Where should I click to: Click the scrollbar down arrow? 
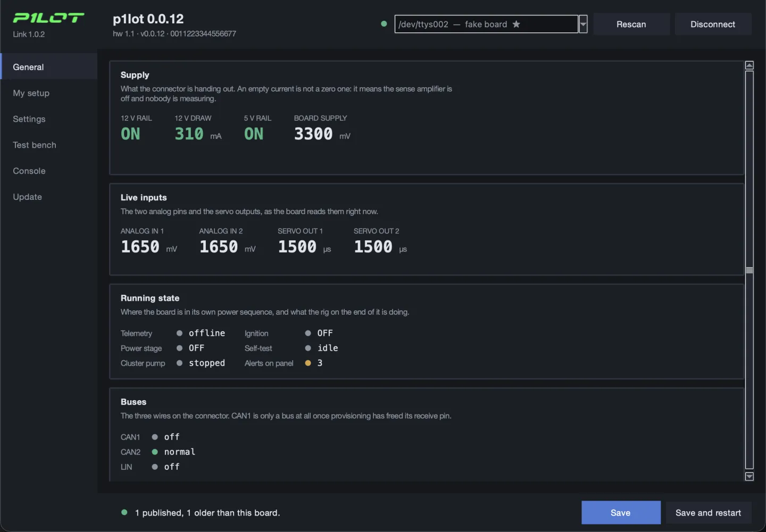750,477
